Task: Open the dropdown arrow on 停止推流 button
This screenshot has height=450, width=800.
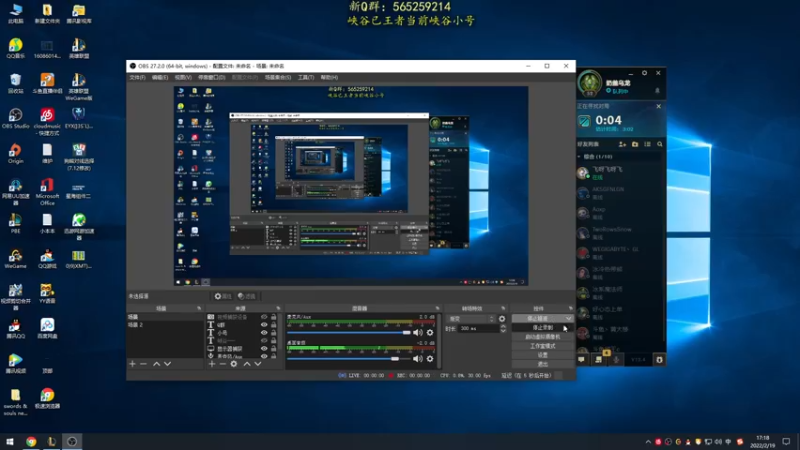Action: (569, 318)
